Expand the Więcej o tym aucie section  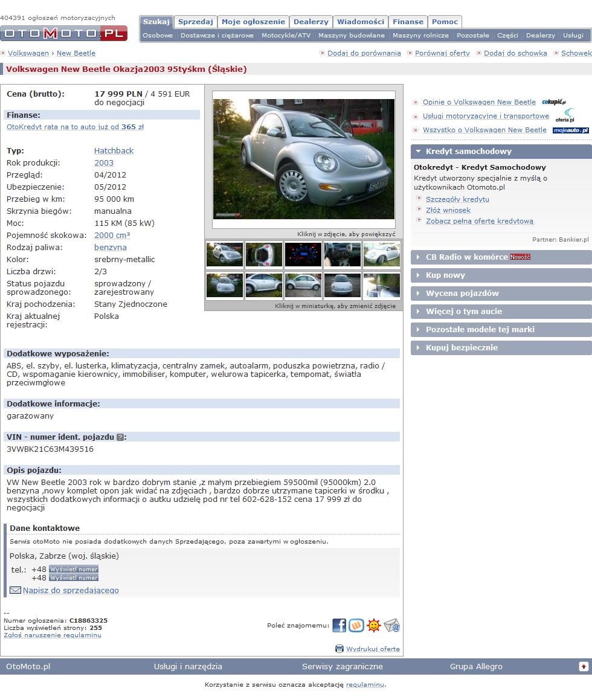pos(501,311)
